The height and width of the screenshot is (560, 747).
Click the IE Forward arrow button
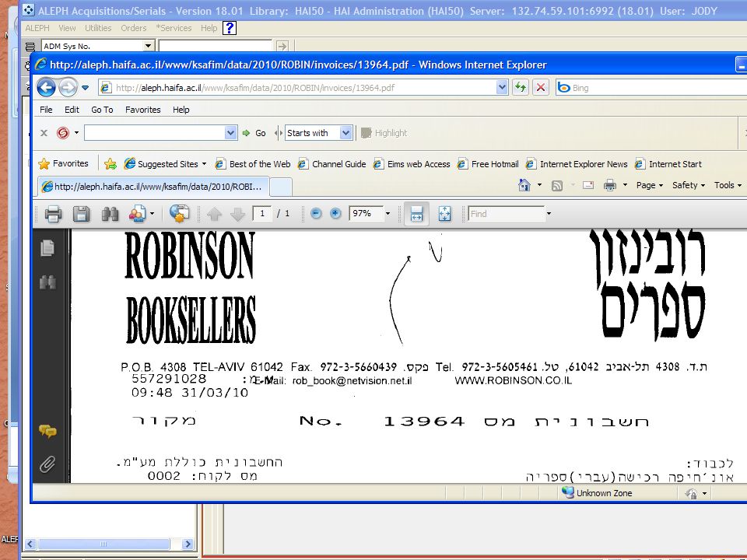tap(68, 88)
